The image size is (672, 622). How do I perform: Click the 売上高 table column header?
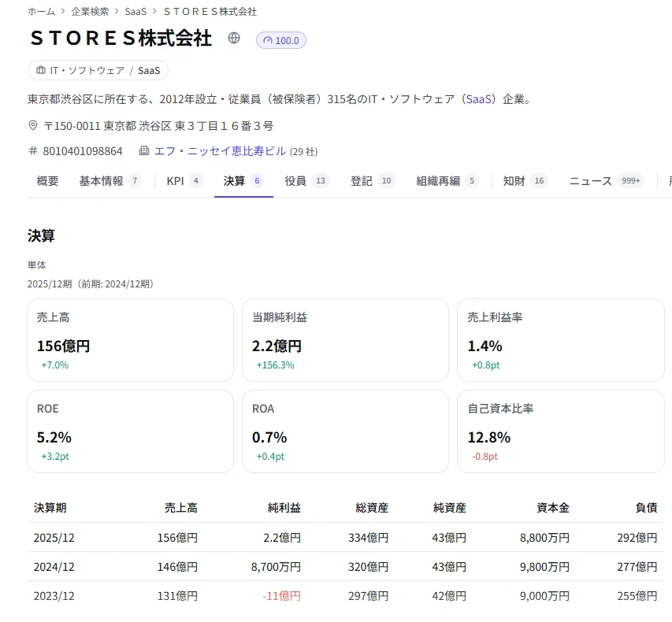[x=181, y=508]
